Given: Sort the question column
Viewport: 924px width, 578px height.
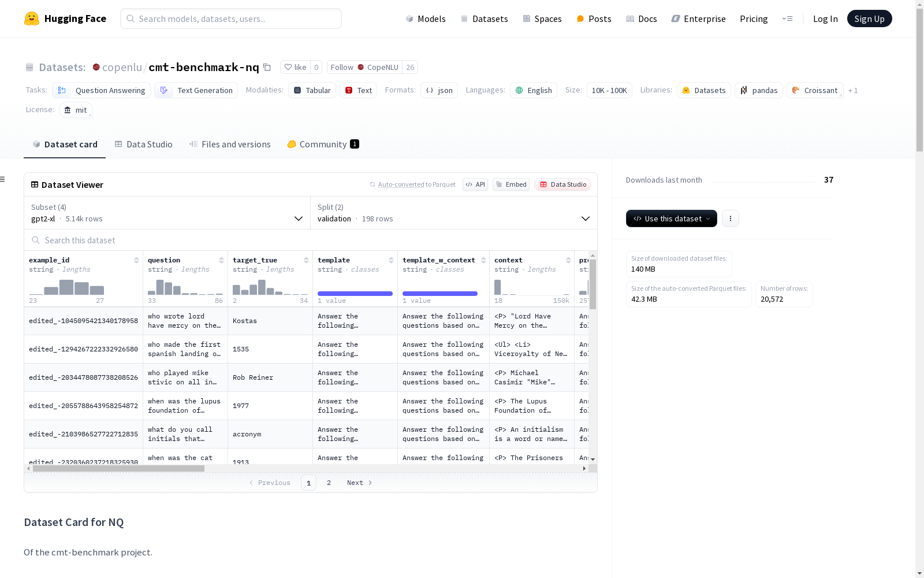Looking at the screenshot, I should 221,260.
